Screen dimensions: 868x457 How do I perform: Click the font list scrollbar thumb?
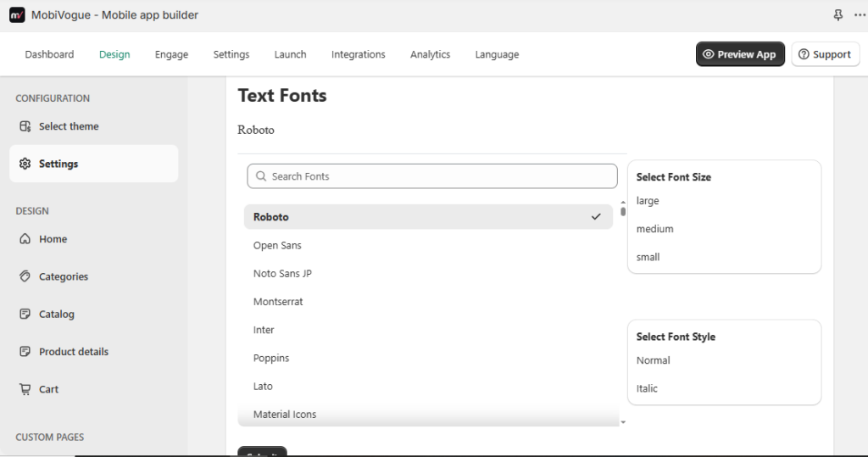[623, 212]
